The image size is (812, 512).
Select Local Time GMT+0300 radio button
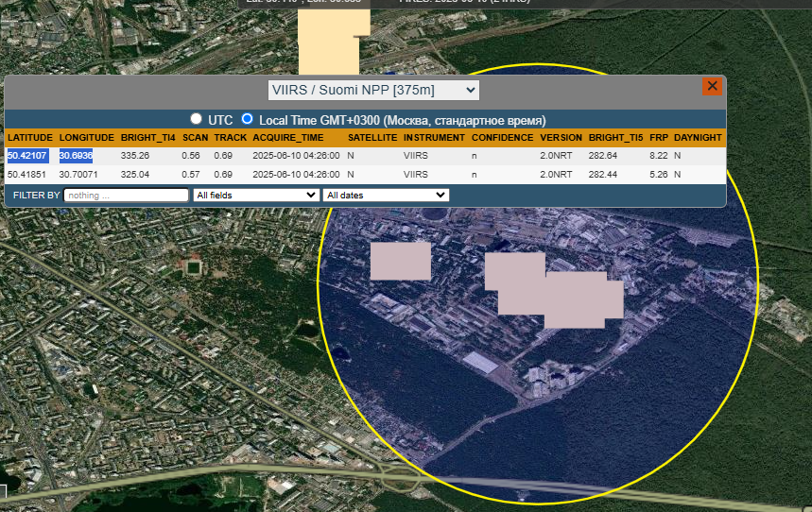click(x=248, y=119)
